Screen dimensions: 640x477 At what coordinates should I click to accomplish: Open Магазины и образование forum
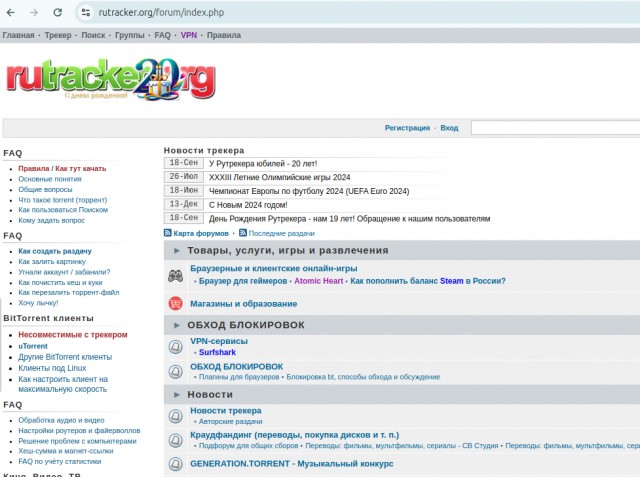244,304
